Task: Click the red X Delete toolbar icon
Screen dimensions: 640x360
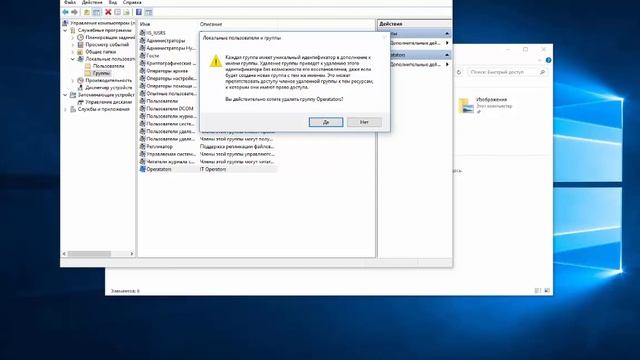Action: (x=108, y=12)
